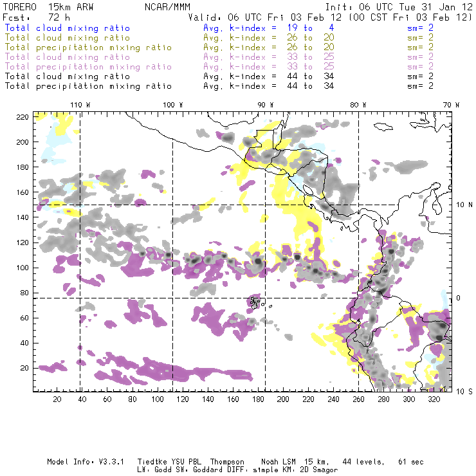Screen dimensions: 476x476
Task: Select the '320' label on the horizontal axis
Action: [x=434, y=399]
